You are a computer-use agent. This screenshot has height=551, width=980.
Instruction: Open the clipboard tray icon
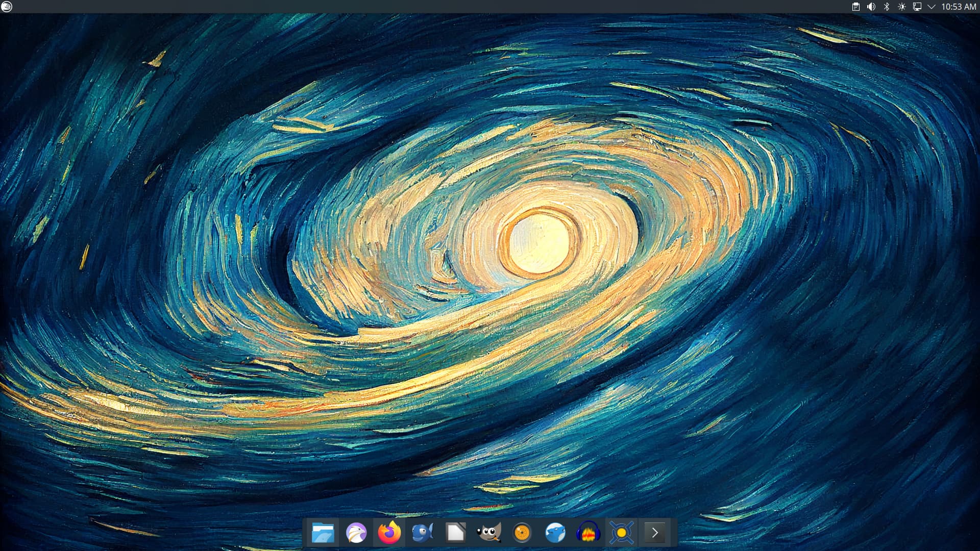tap(856, 7)
